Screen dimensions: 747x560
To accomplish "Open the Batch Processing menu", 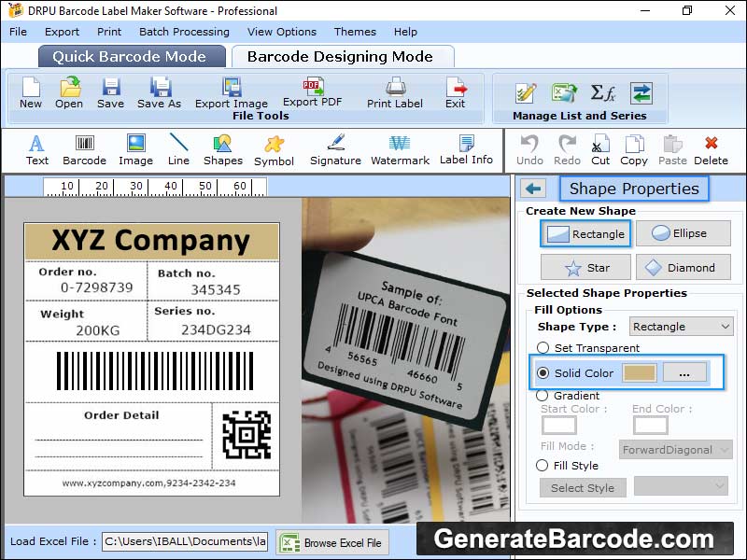I will point(184,32).
